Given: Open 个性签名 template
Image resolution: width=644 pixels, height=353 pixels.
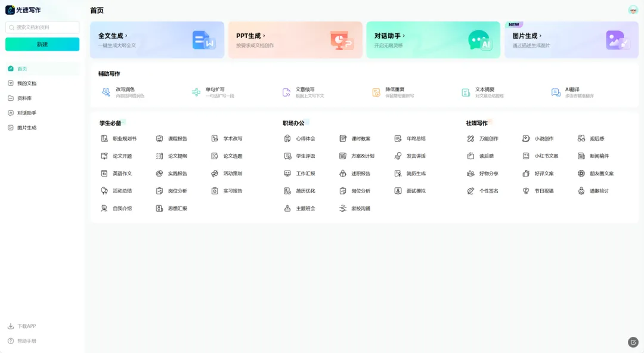Looking at the screenshot, I should coord(483,191).
